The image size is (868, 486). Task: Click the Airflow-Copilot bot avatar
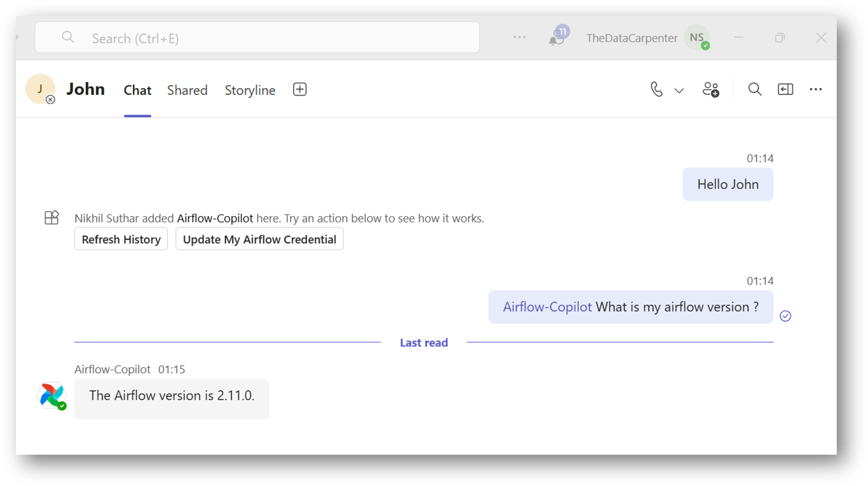[51, 396]
